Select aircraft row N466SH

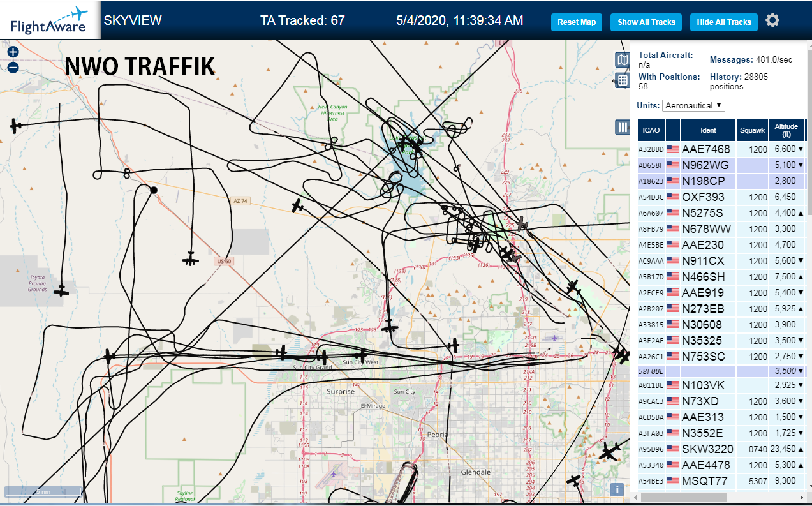tap(721, 277)
